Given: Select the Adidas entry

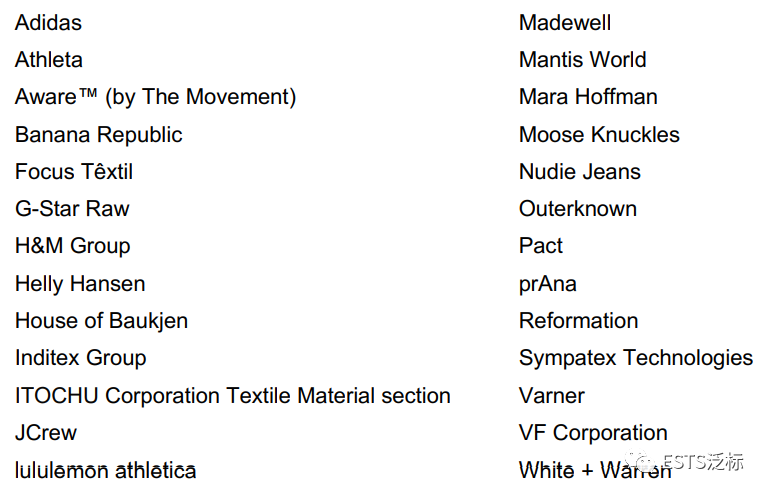Looking at the screenshot, I should click(x=48, y=23).
